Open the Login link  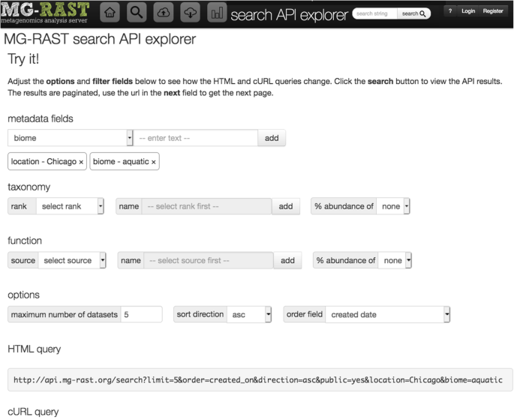point(468,11)
